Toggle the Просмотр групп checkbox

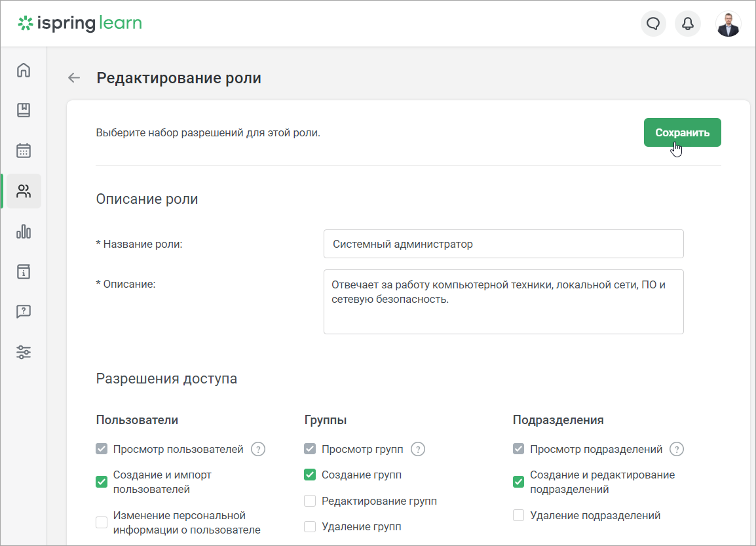point(310,449)
